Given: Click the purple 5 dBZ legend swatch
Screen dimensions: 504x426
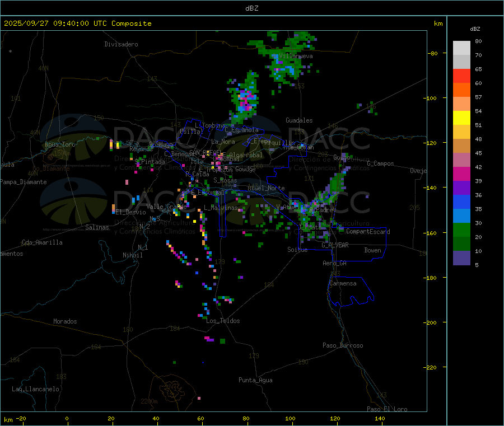Looking at the screenshot, I should pyautogui.click(x=461, y=258).
